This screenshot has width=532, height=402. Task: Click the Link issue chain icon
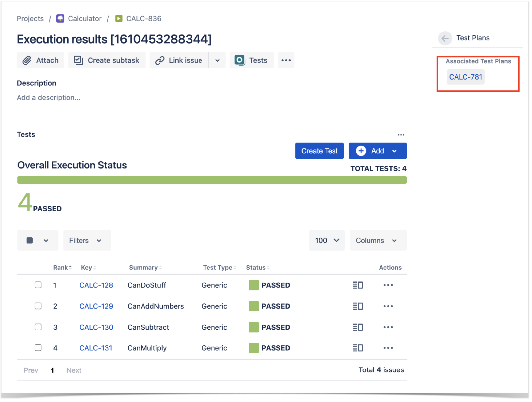tap(160, 60)
